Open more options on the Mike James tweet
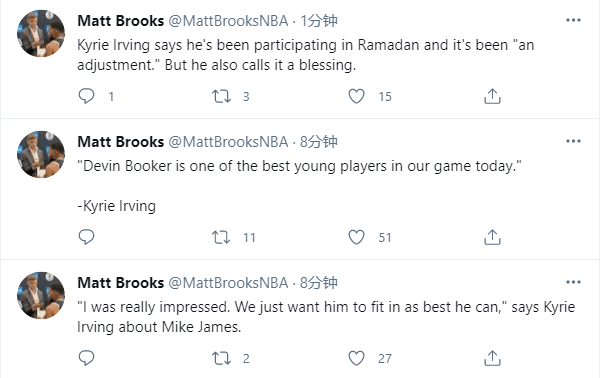 pyautogui.click(x=573, y=282)
